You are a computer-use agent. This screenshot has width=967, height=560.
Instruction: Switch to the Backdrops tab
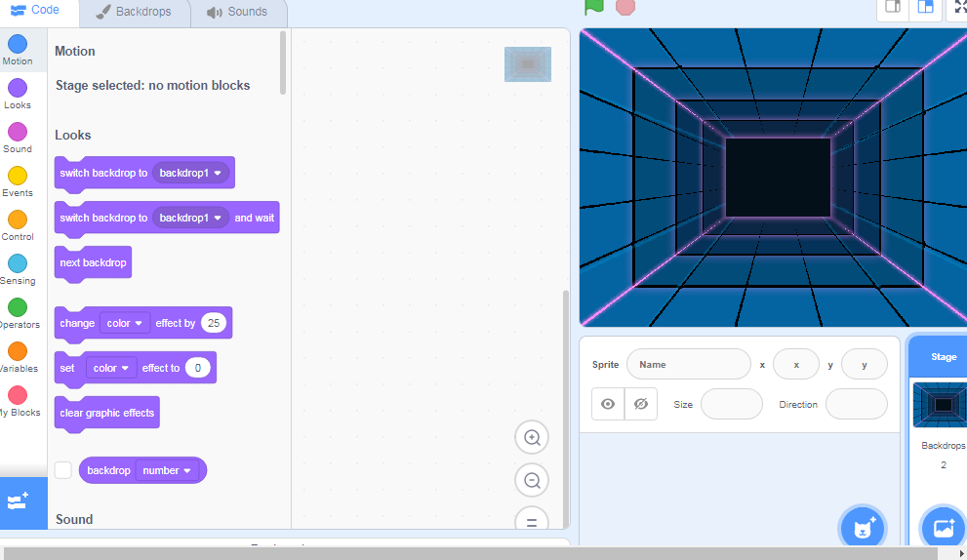[x=135, y=12]
